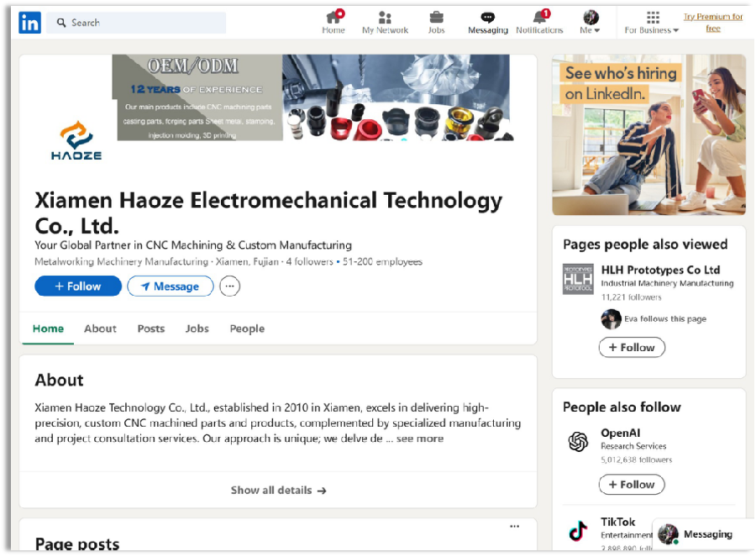Open the TikTok page logo
Viewport: 756px width, 557px height.
578,530
